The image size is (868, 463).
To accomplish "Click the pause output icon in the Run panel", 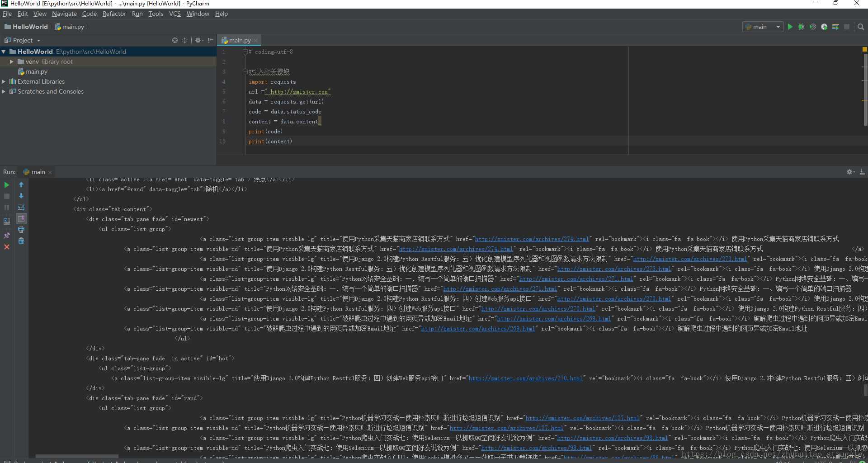I will (7, 208).
